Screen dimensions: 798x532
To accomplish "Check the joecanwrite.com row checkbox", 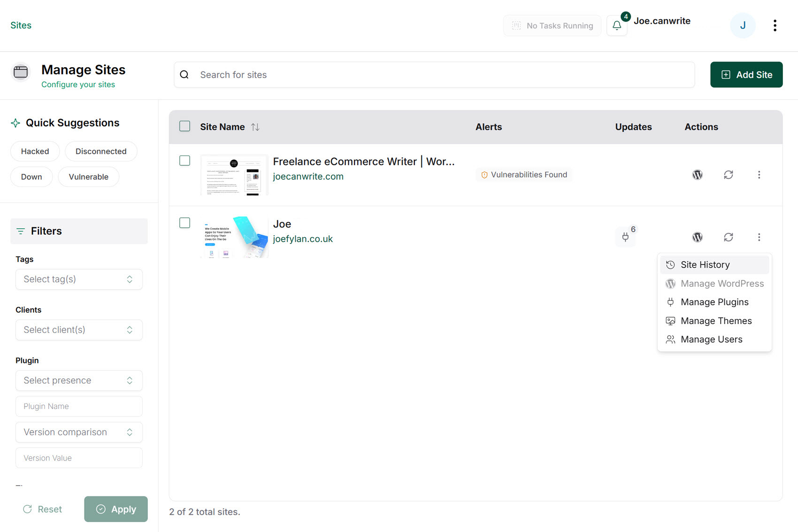I will click(x=184, y=161).
